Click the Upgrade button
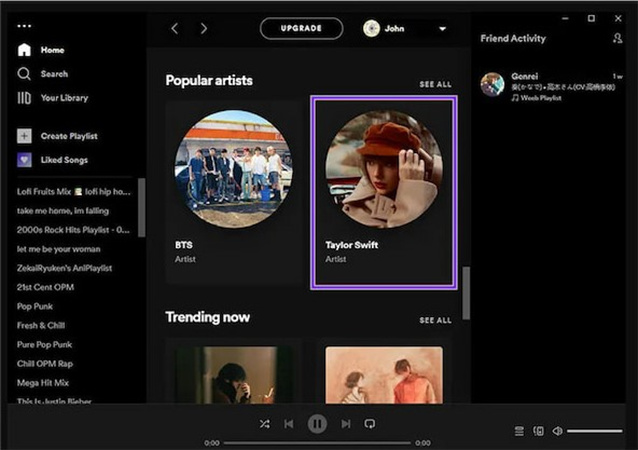638x450 pixels. pyautogui.click(x=301, y=29)
